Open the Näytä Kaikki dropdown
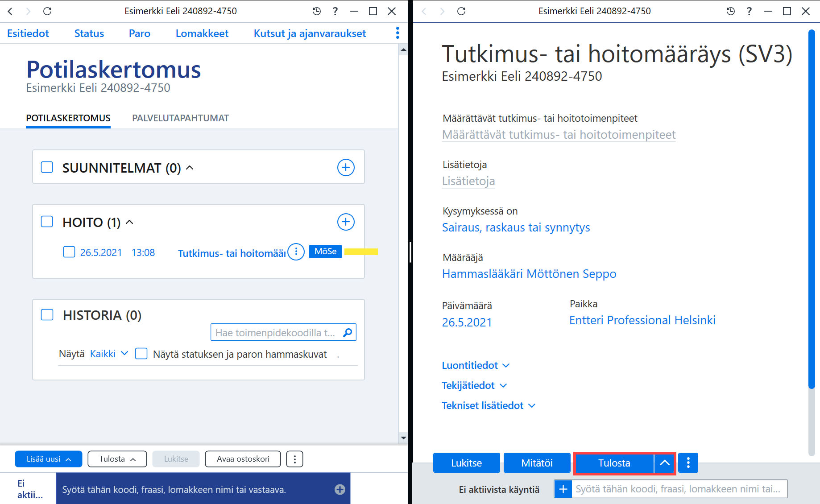Image resolution: width=820 pixels, height=504 pixels. point(109,354)
